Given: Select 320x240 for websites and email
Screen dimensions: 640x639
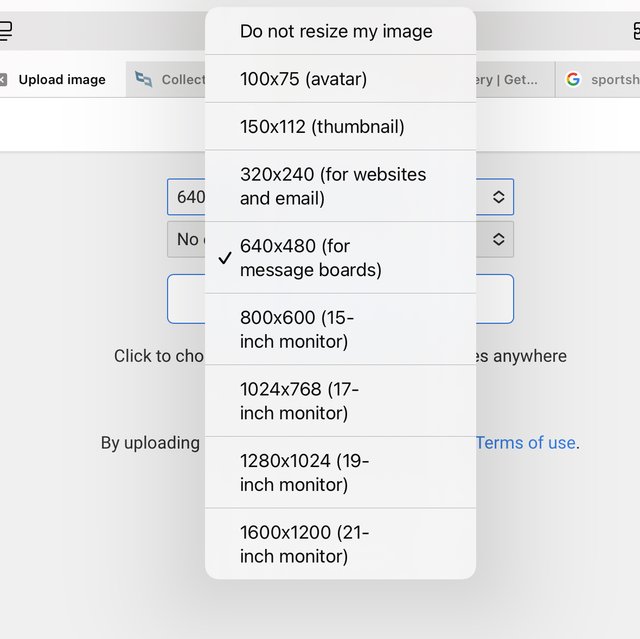Looking at the screenshot, I should click(333, 186).
